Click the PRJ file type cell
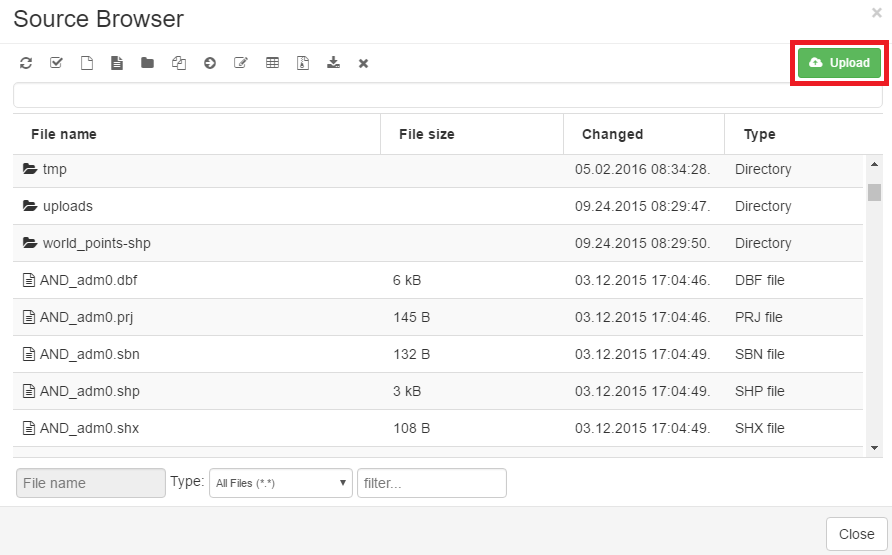Viewport: 892px width, 555px height. coord(758,317)
